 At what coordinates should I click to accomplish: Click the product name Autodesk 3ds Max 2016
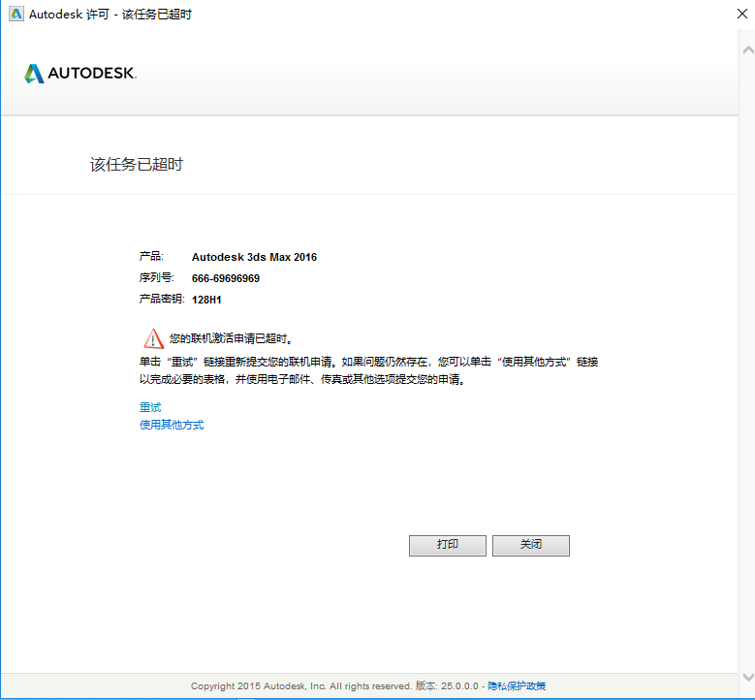point(254,257)
